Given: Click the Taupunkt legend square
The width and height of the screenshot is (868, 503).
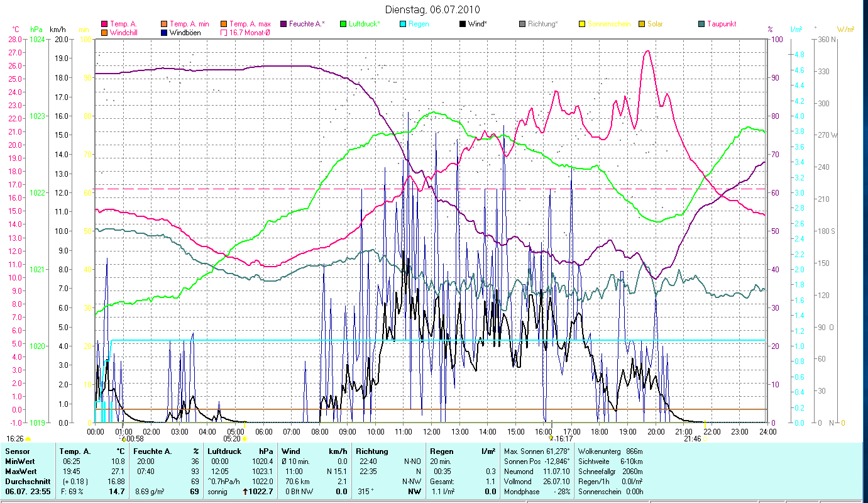Looking at the screenshot, I should 701,24.
